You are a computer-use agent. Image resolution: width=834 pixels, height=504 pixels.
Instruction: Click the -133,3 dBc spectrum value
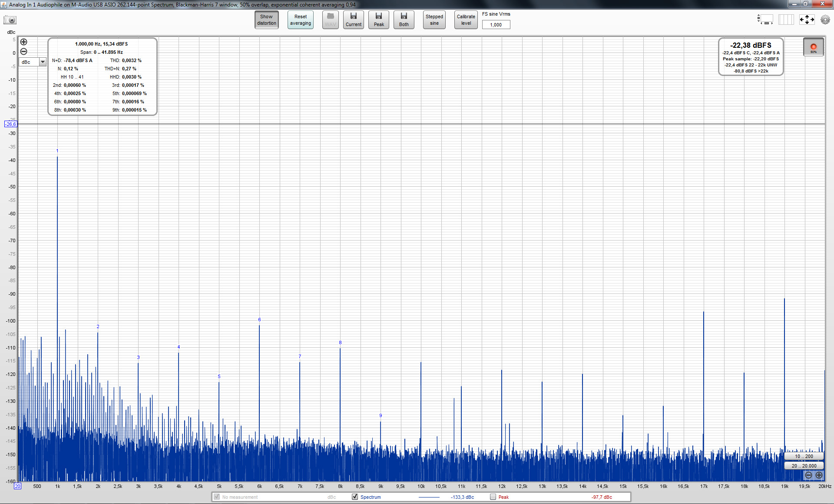pos(462,497)
